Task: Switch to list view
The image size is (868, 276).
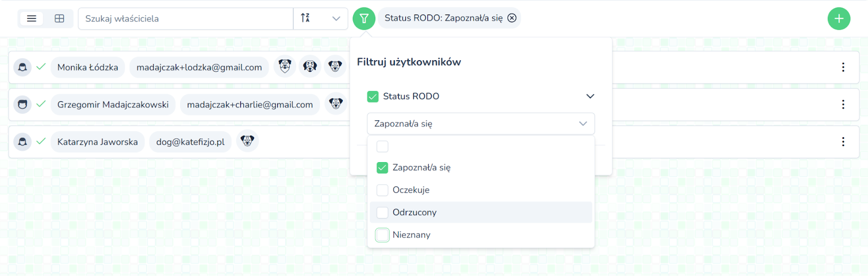Action: 32,18
